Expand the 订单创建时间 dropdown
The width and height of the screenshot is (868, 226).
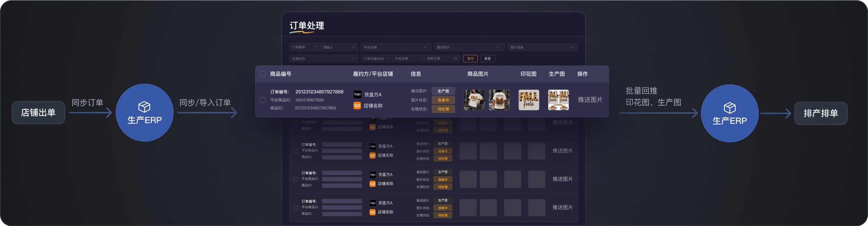[x=376, y=59]
